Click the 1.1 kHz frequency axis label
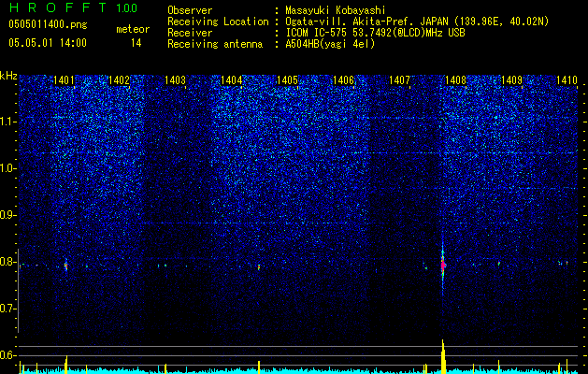The image size is (588, 374). pyautogui.click(x=8, y=122)
